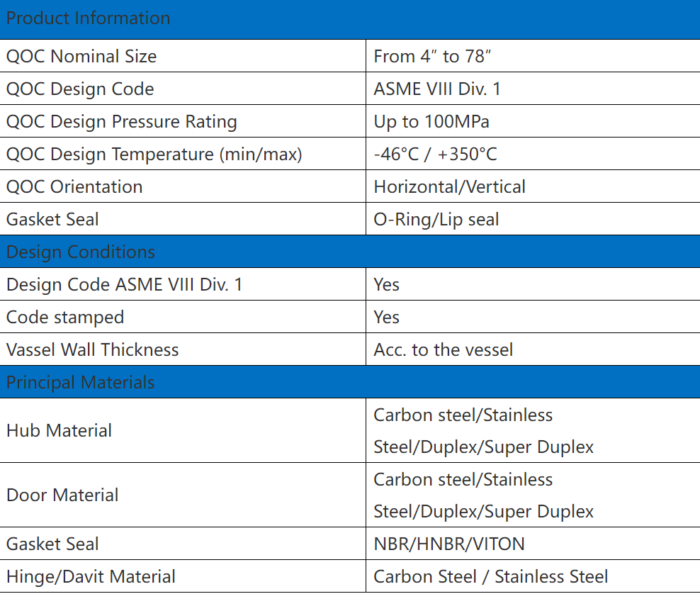This screenshot has width=700, height=594.
Task: Click the 'Acc. to the vessel' value
Action: click(x=444, y=349)
